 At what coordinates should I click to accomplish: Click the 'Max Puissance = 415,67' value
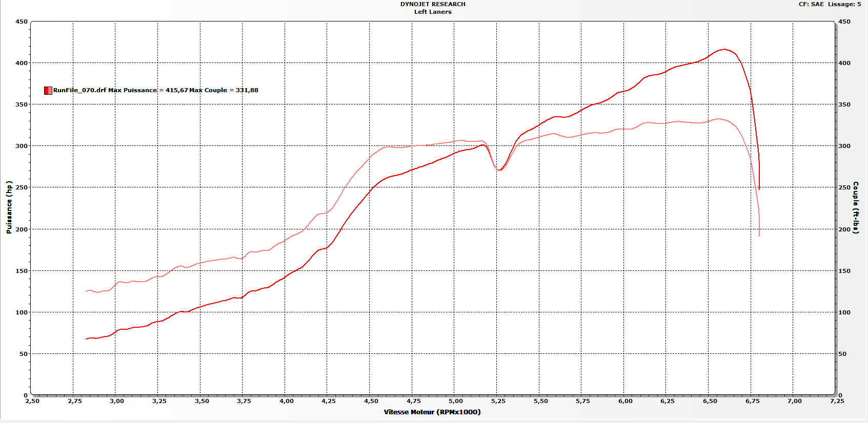(x=148, y=90)
